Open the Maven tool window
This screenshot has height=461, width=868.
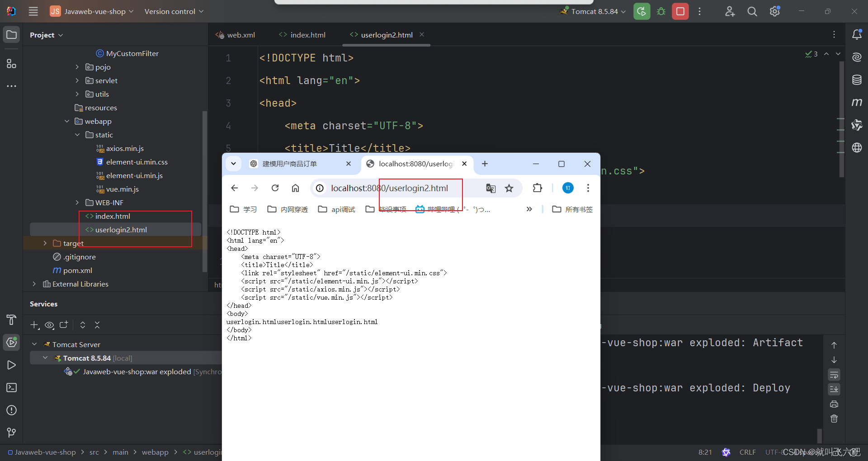tap(857, 102)
